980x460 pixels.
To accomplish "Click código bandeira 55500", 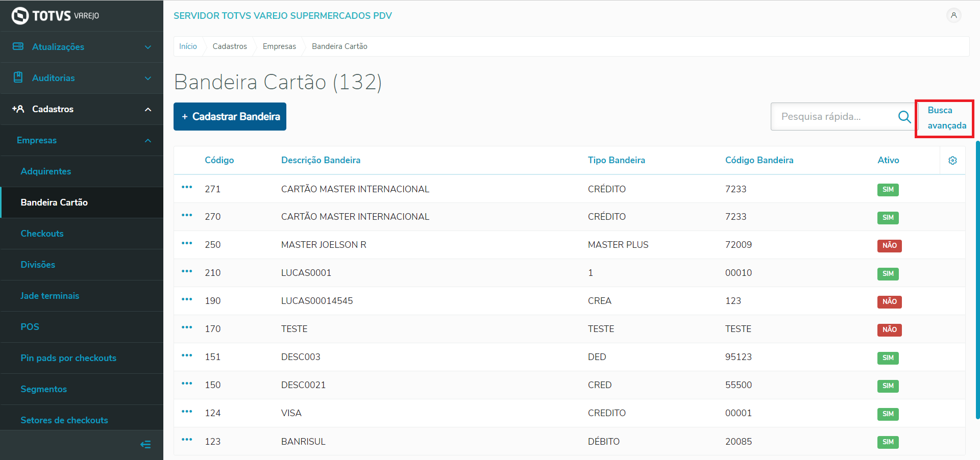I will [x=739, y=385].
